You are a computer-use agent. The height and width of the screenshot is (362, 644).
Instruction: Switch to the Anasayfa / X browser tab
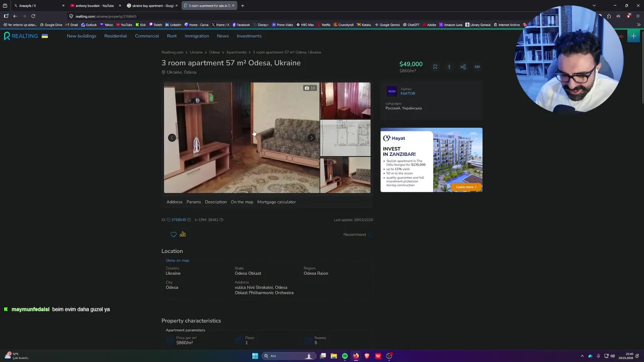(38, 6)
